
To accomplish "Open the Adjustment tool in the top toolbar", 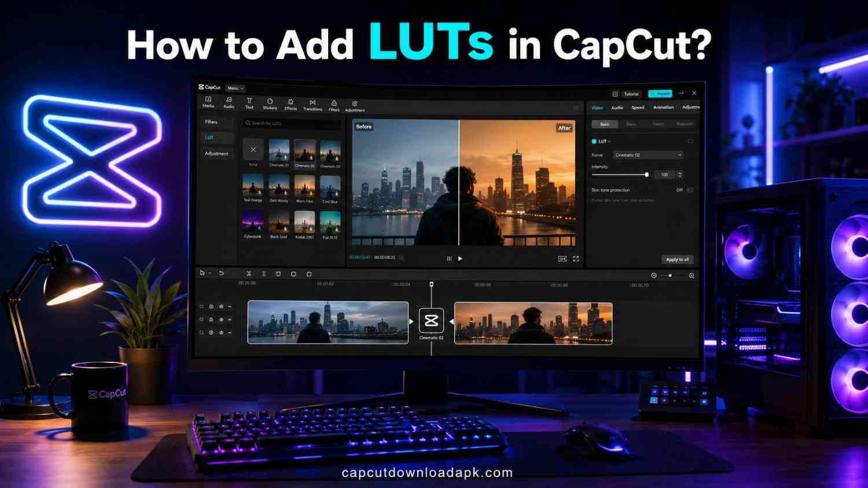I will pos(355,106).
